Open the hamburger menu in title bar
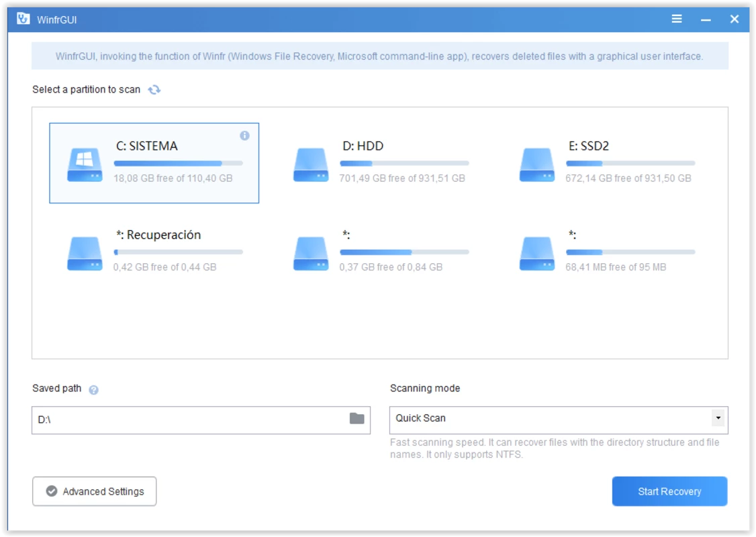 pos(677,19)
